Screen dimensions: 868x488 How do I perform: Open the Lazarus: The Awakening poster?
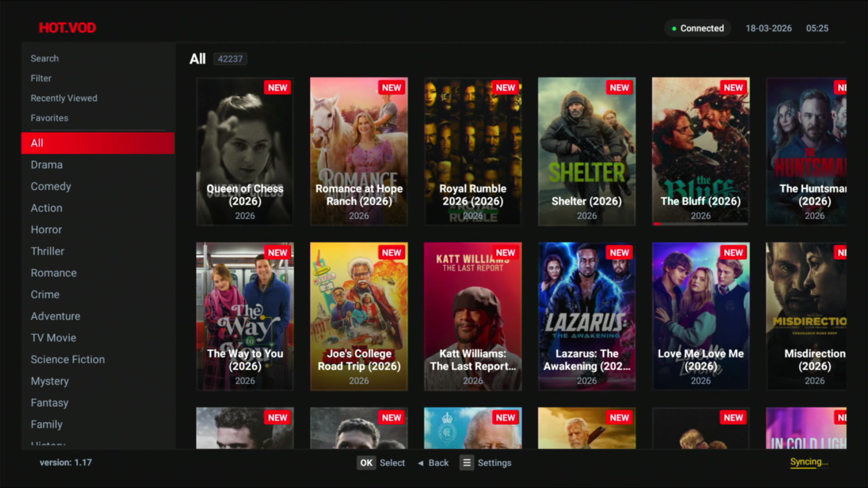pos(587,316)
